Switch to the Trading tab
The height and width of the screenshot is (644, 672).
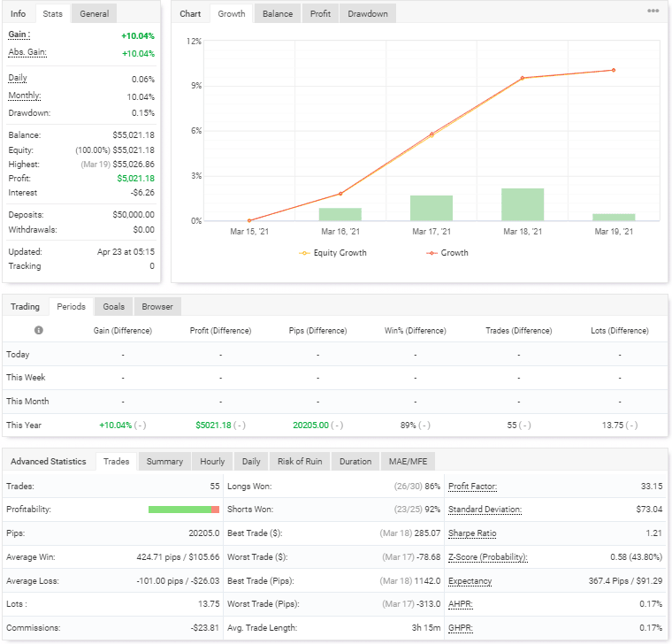point(25,307)
